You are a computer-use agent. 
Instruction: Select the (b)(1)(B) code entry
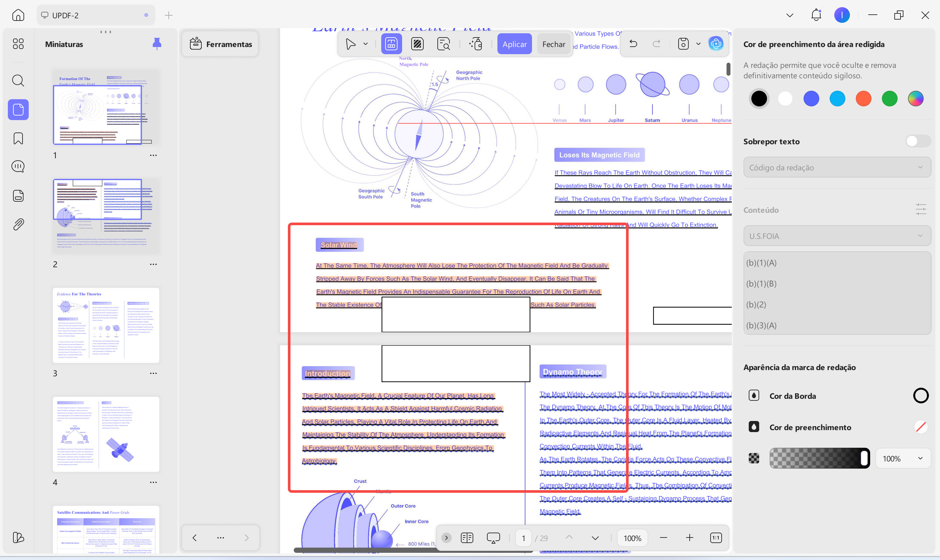point(761,283)
